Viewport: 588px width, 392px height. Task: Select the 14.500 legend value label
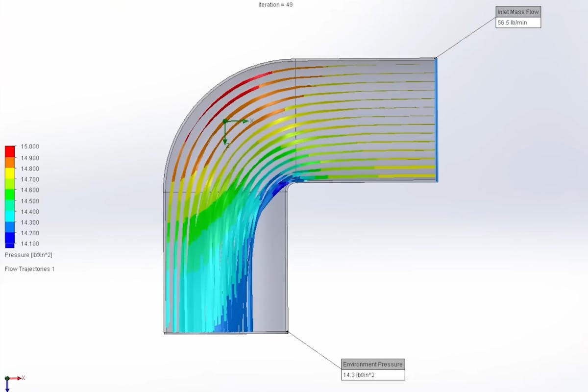[30, 201]
